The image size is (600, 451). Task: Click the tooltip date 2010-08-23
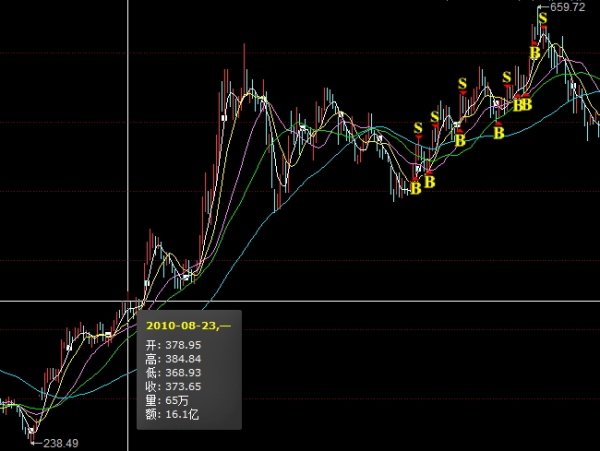pyautogui.click(x=182, y=326)
